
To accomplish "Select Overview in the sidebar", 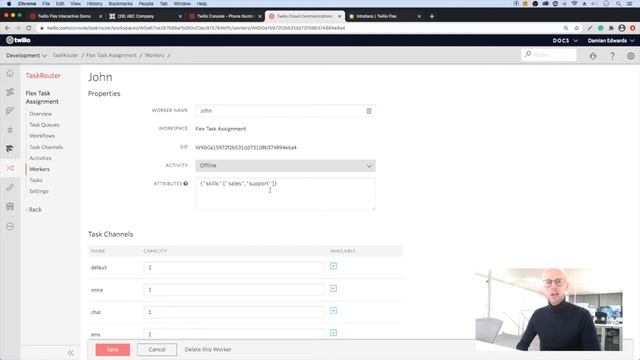I will (x=40, y=114).
